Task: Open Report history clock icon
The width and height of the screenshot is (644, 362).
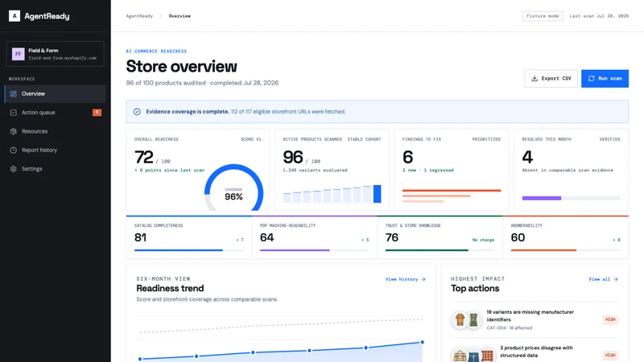Action: click(14, 150)
